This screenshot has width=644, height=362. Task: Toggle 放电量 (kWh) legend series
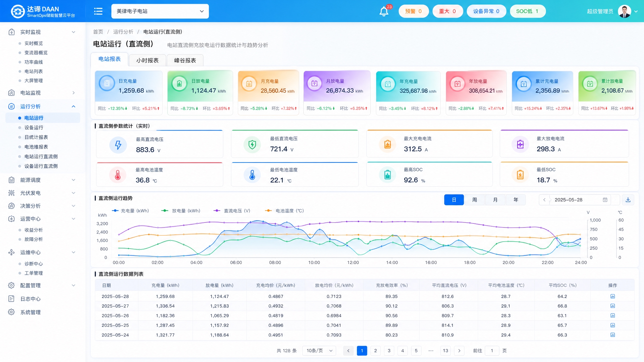pyautogui.click(x=181, y=211)
